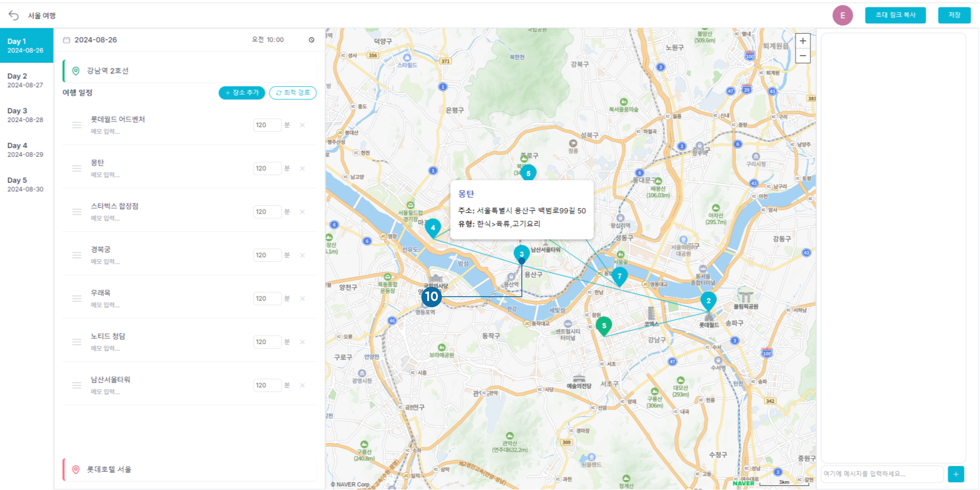980x490 pixels.
Task: Grab the drag handle for 스타벅스 합정점
Action: pyautogui.click(x=77, y=212)
